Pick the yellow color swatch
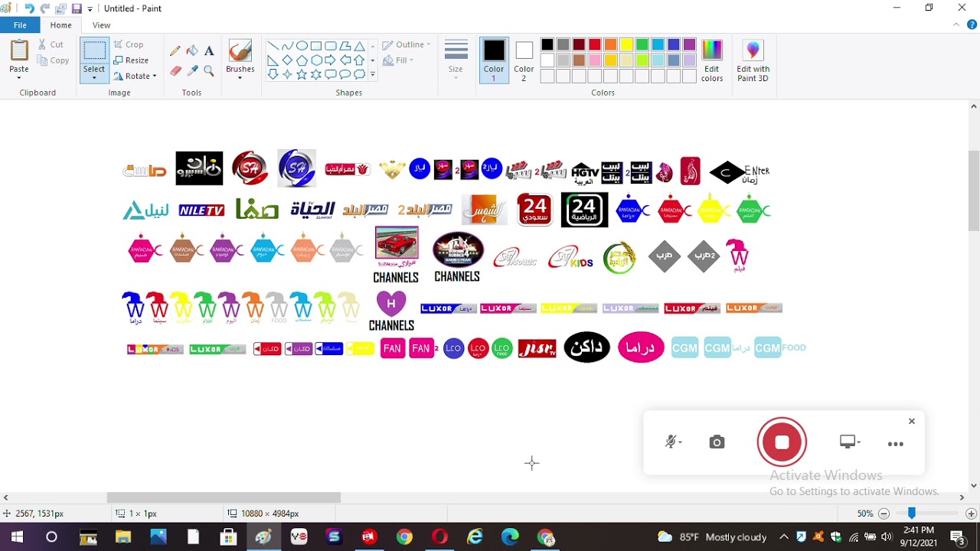 [x=626, y=44]
